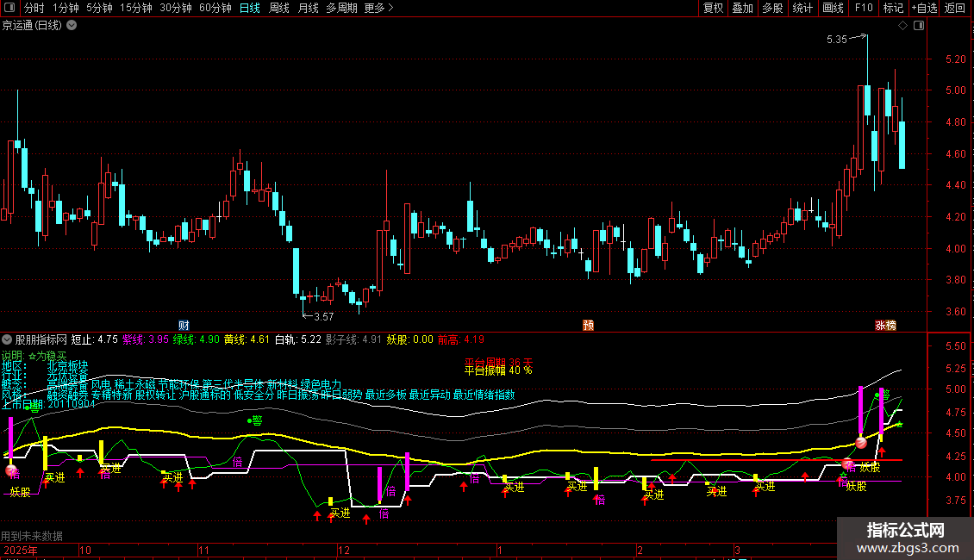Open the F10 company info
974x560 pixels.
click(863, 9)
